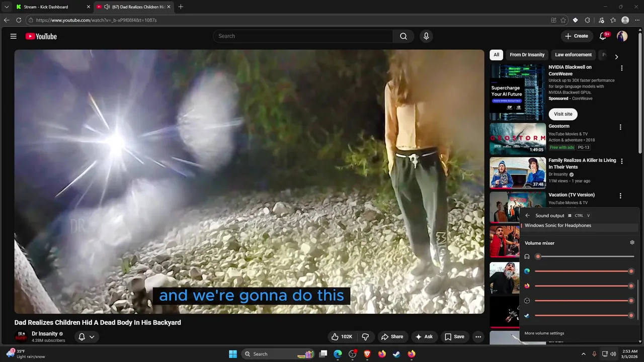Dislike the video

[366, 337]
